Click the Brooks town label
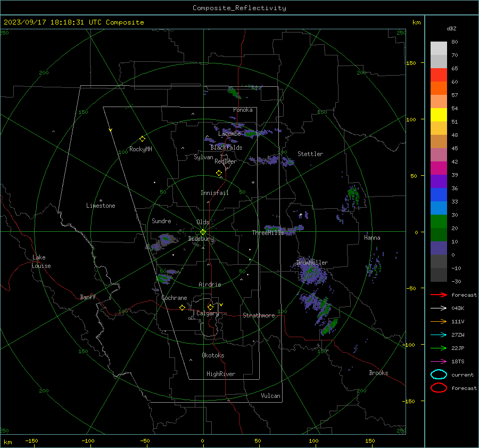The width and height of the screenshot is (479, 448). [x=378, y=373]
